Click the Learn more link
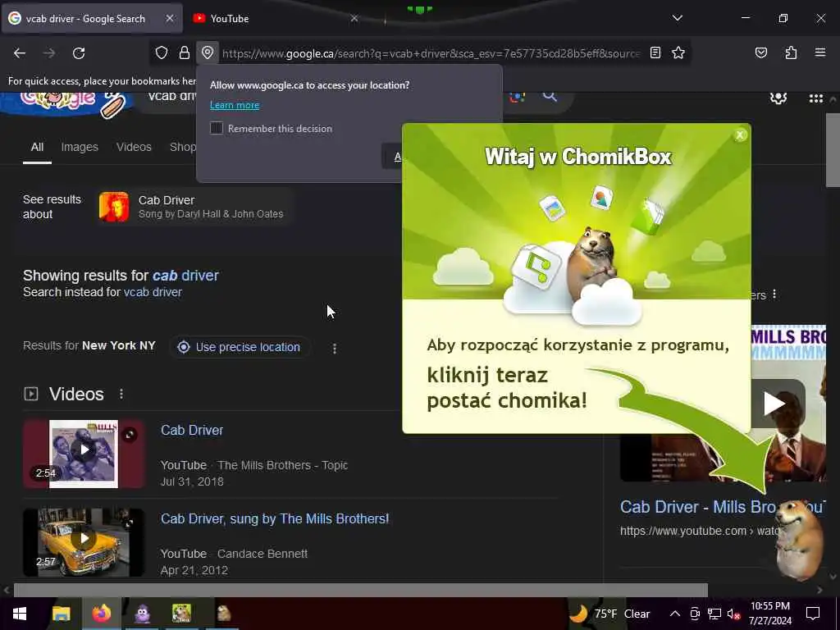 coord(235,105)
